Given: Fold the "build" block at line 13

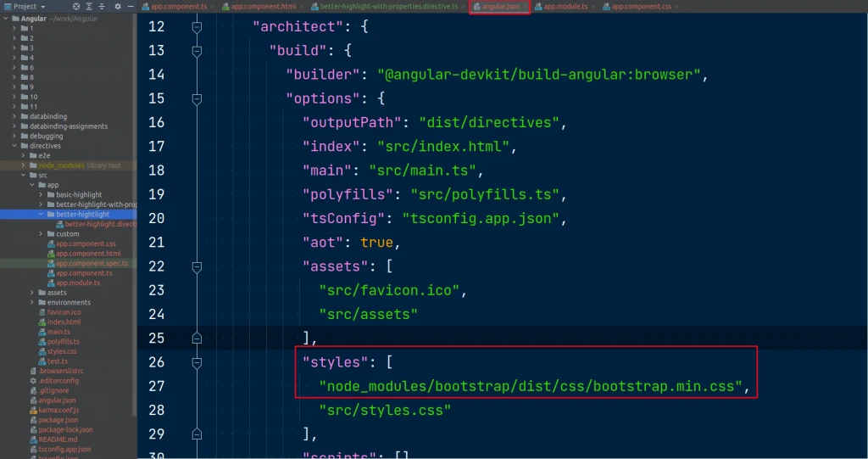Looking at the screenshot, I should click(197, 51).
